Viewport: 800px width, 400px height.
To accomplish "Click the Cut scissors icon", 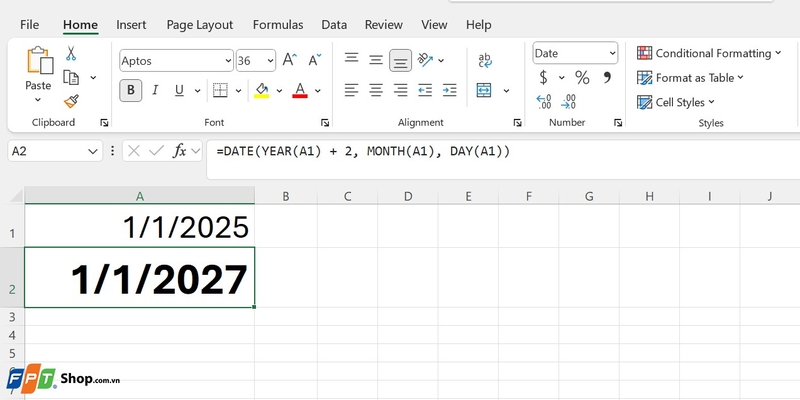I will (x=71, y=53).
